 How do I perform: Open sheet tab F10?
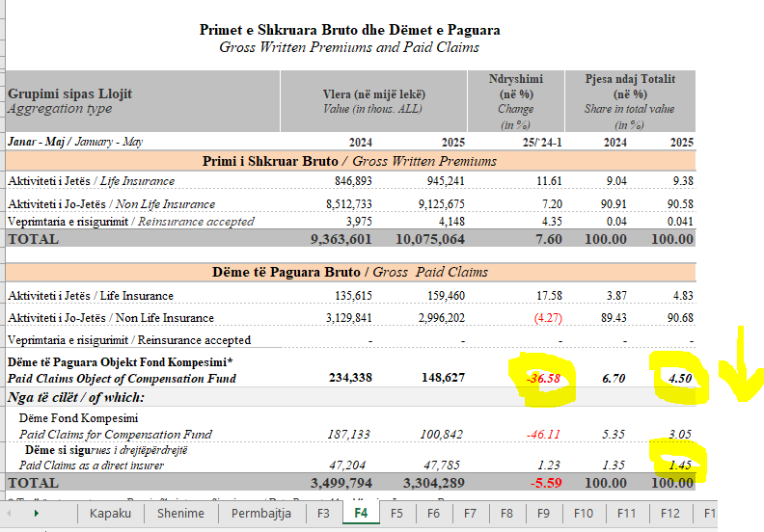point(583,514)
